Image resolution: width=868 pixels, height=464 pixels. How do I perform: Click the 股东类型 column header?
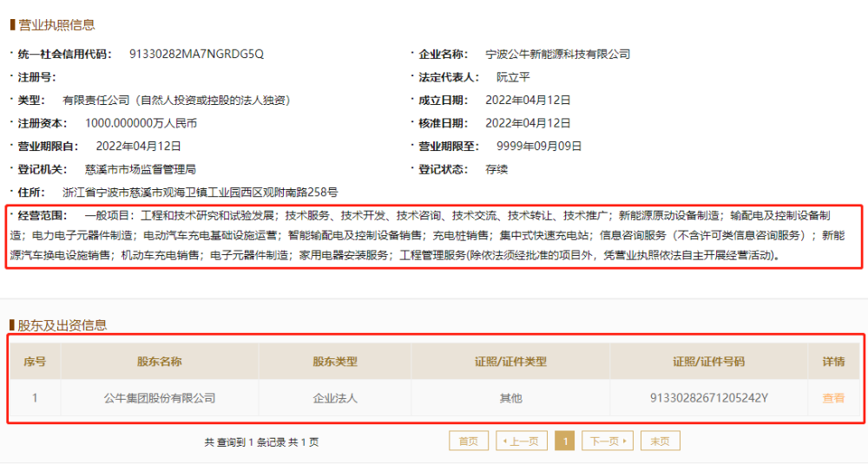(x=335, y=362)
